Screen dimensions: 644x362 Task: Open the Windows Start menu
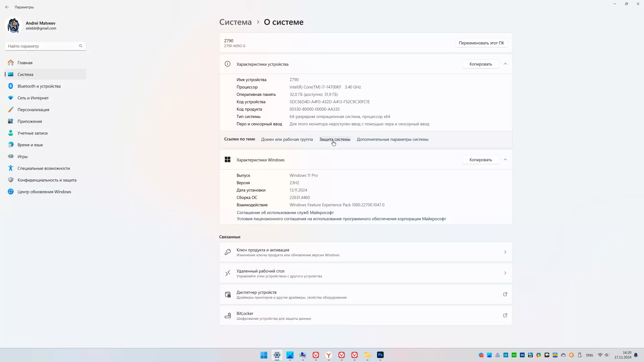[264, 355]
